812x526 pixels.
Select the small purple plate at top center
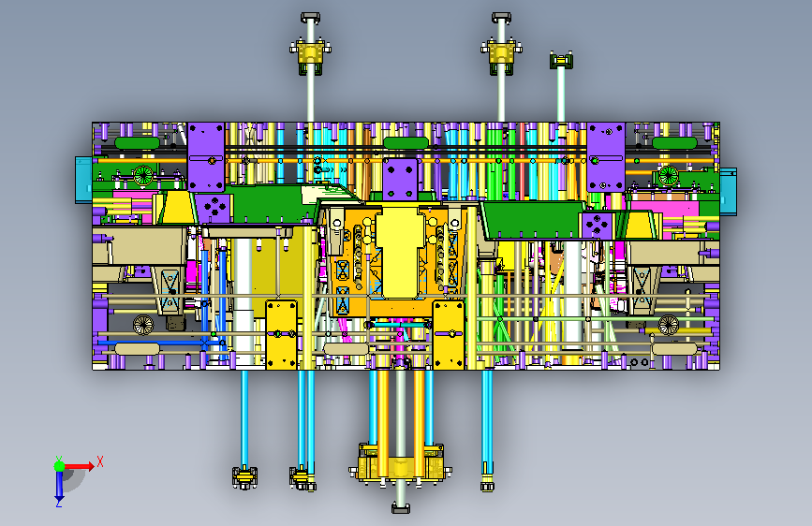point(400,179)
